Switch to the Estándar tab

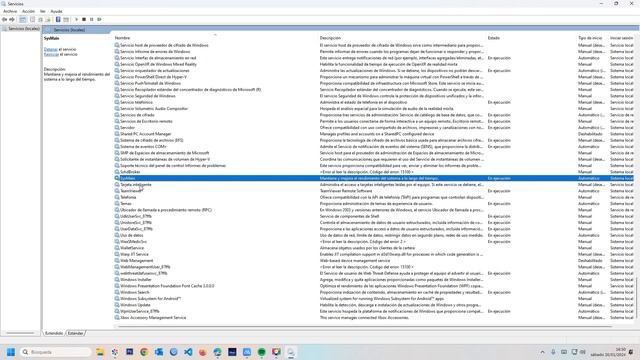coord(76,333)
